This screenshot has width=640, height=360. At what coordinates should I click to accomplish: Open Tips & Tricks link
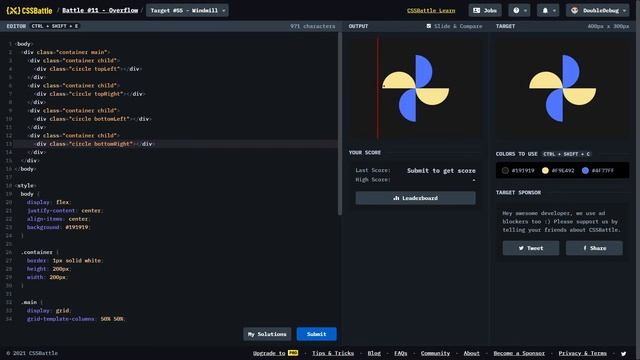(333, 353)
